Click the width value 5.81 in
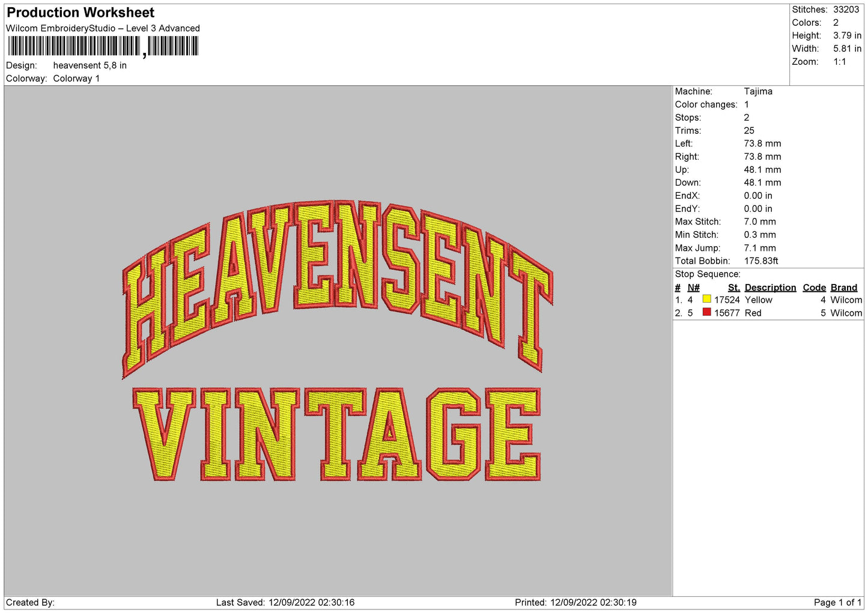868x613 pixels. pyautogui.click(x=847, y=49)
